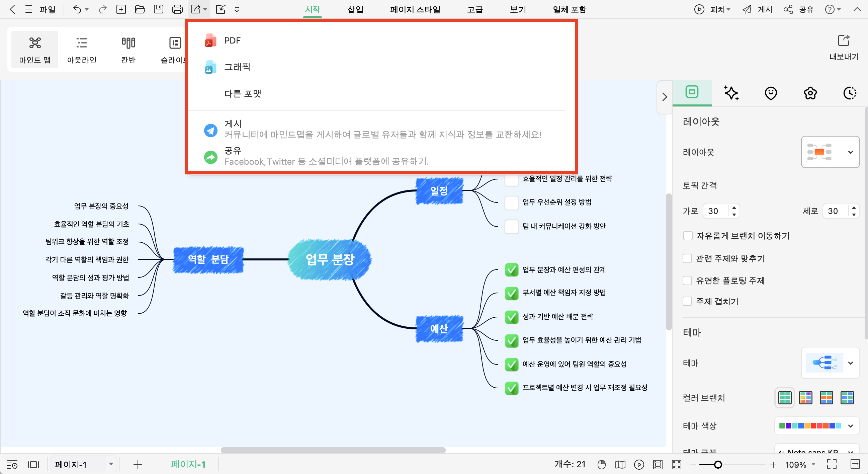Go back with left chevron icon
Screen dimensions: 868x474
click(x=12, y=9)
